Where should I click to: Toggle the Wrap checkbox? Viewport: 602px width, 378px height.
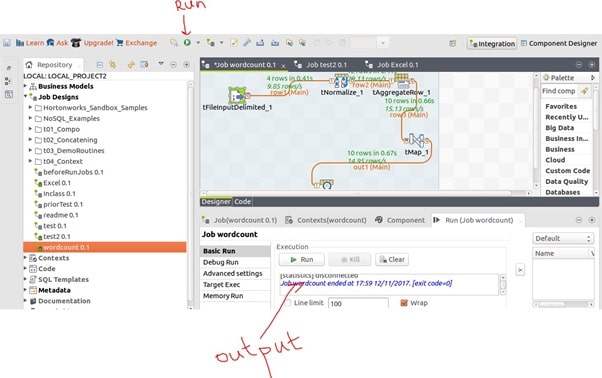point(404,303)
